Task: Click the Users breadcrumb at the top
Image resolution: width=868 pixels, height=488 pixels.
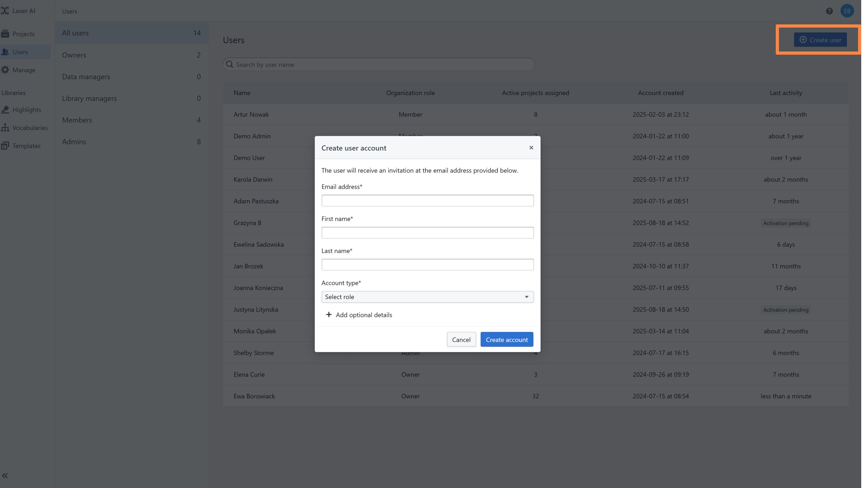Action: point(69,11)
